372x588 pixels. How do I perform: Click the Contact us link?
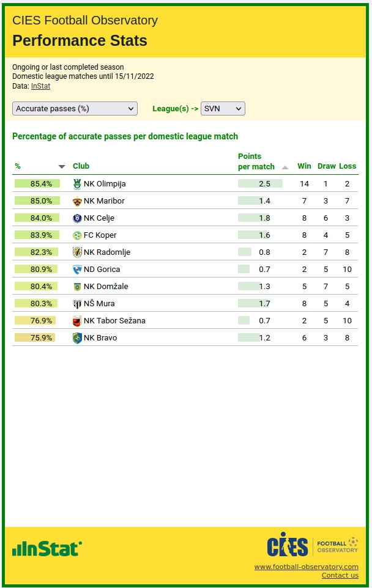coord(340,575)
